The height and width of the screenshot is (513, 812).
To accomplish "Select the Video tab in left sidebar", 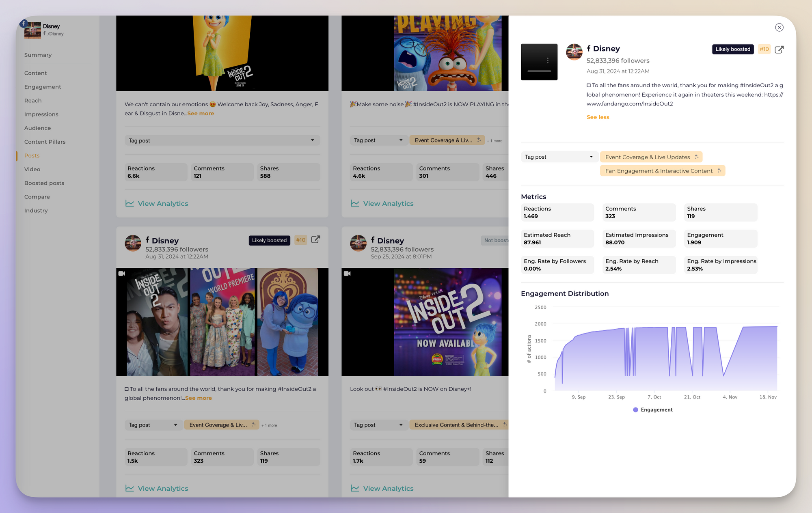I will pos(32,169).
